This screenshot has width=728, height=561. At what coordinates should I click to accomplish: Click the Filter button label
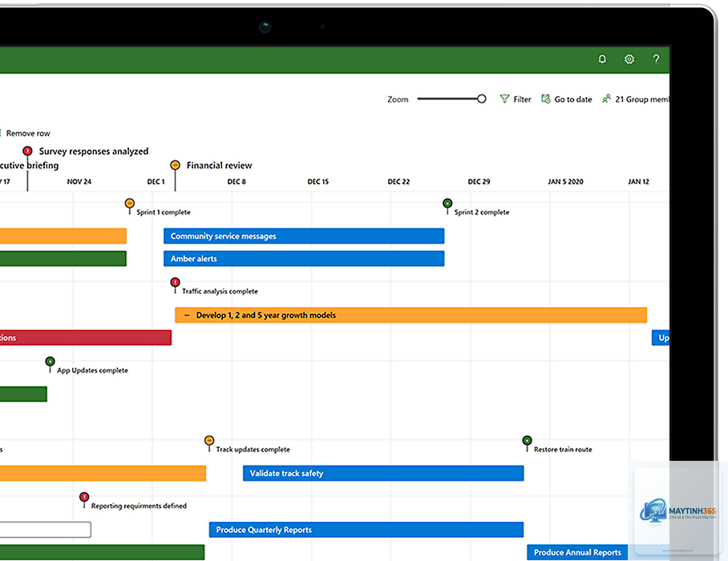pyautogui.click(x=522, y=99)
